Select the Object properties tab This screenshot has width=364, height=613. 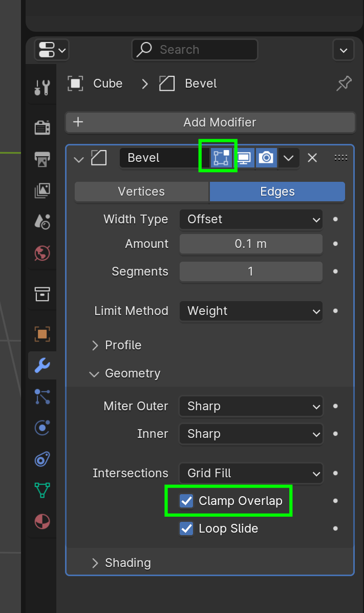pos(42,334)
